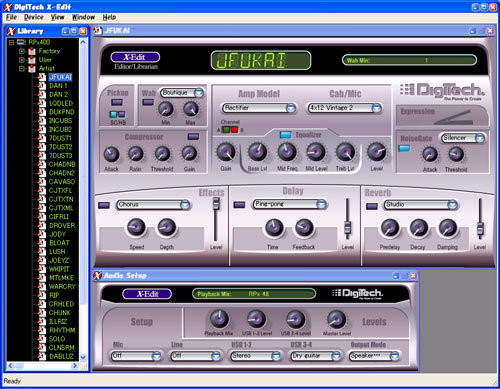Screen dimensions: 500x389
Task: Open the Cab/Mic 4x12 Vintage dropdown
Action: click(344, 108)
